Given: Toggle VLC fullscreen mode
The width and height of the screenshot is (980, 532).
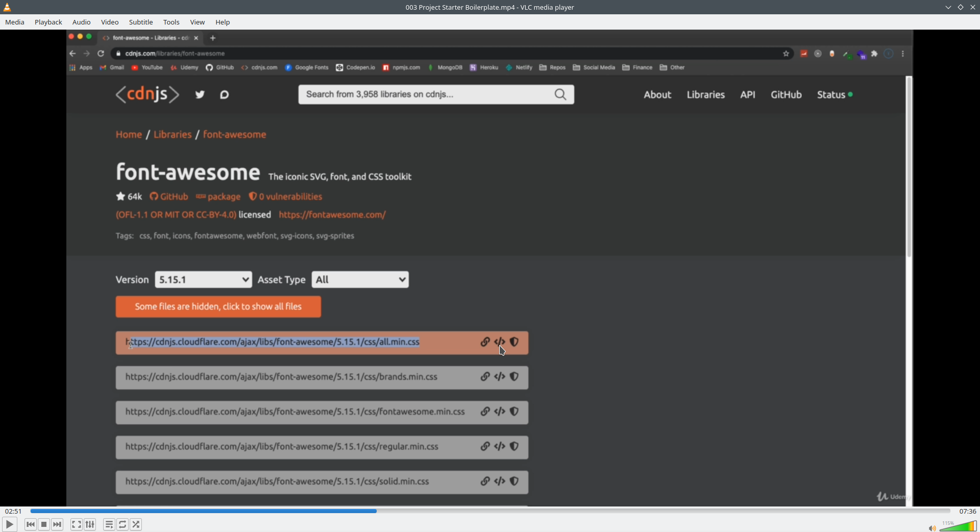Looking at the screenshot, I should (77, 524).
